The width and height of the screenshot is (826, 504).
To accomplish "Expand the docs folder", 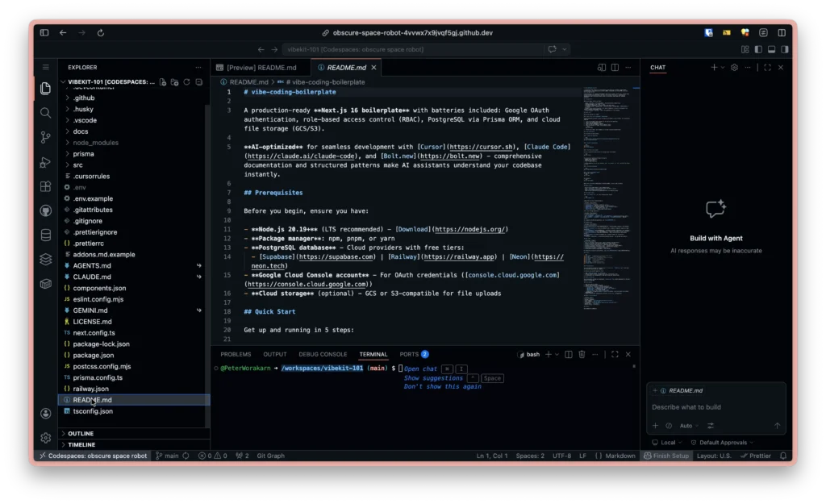I will click(x=81, y=131).
